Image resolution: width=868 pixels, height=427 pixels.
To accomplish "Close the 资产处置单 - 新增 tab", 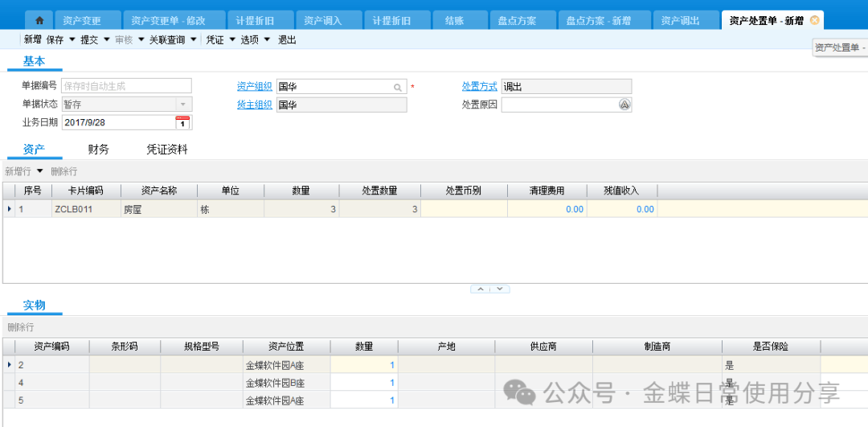I will coord(814,21).
